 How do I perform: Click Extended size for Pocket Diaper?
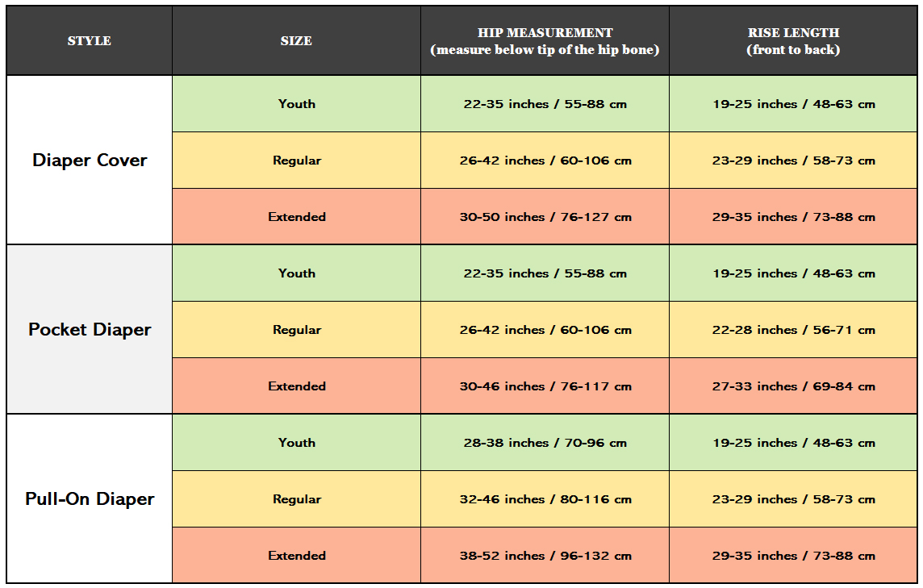[296, 386]
